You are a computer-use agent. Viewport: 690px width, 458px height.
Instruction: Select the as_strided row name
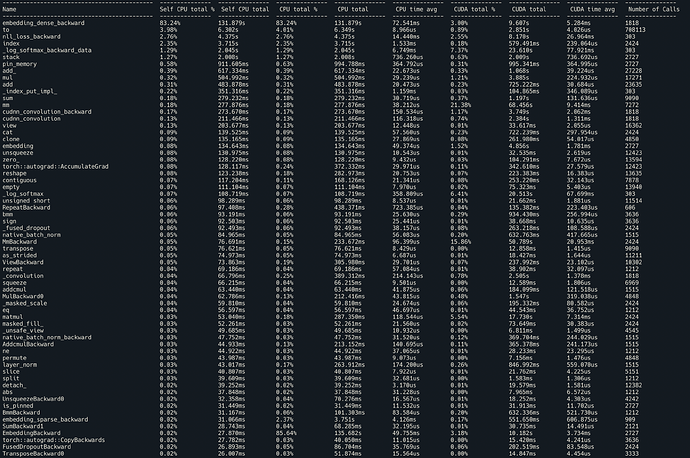pyautogui.click(x=20, y=255)
